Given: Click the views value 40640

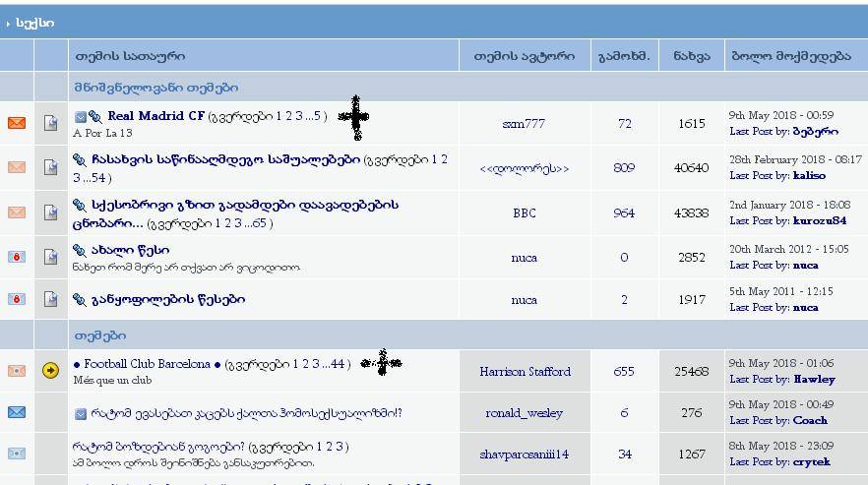Looking at the screenshot, I should click(692, 168).
